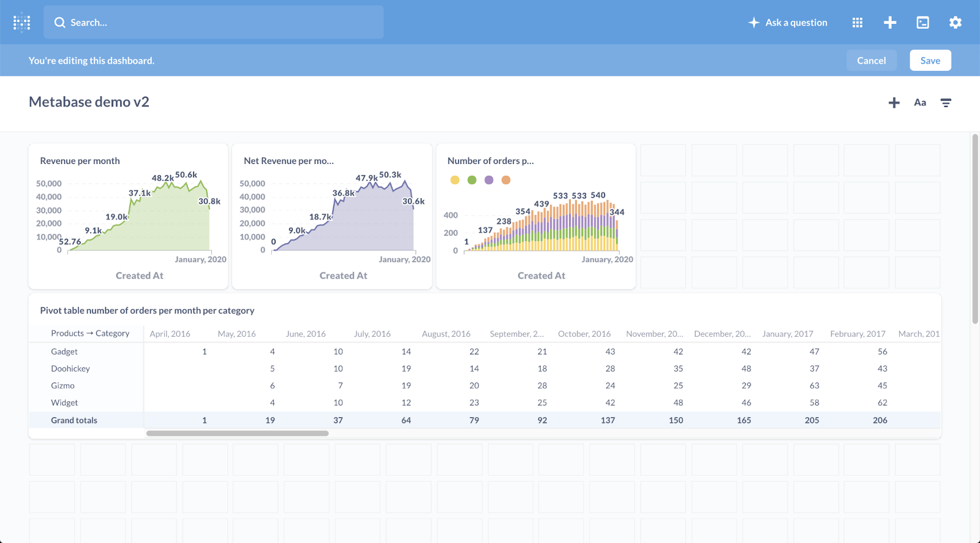Viewport: 980px width, 543px height.
Task: Click Grand totals value 206
Action: tap(880, 420)
